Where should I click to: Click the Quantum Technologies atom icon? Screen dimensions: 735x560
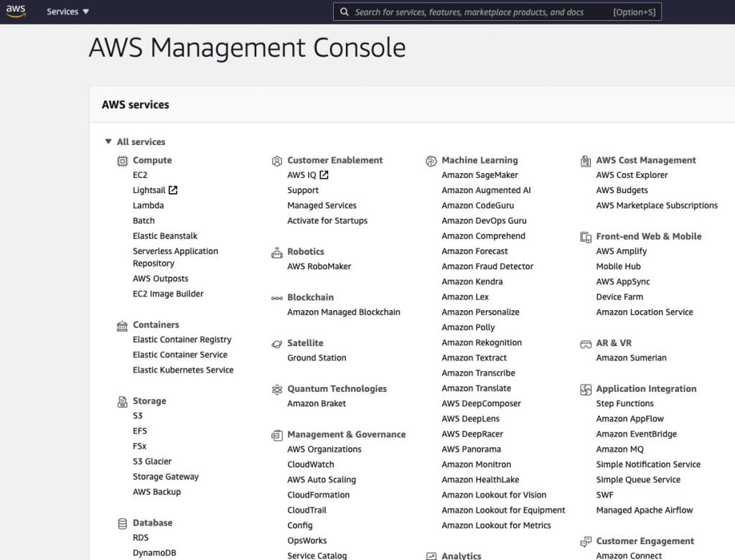click(276, 389)
